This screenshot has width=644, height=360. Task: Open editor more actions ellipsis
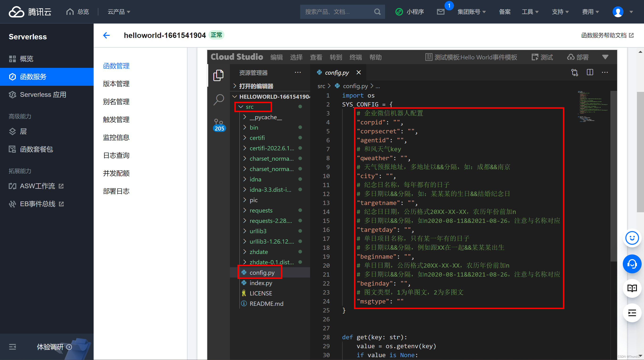(x=605, y=73)
